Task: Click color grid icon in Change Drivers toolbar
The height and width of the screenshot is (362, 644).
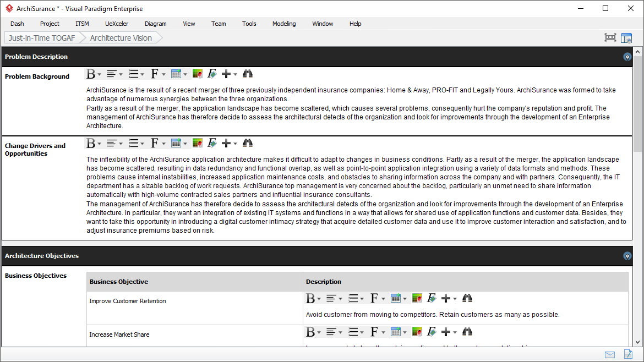Action: pos(198,143)
